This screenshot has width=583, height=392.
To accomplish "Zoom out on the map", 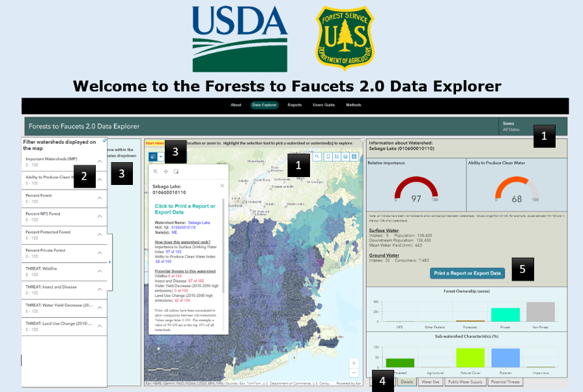I will 354,372.
